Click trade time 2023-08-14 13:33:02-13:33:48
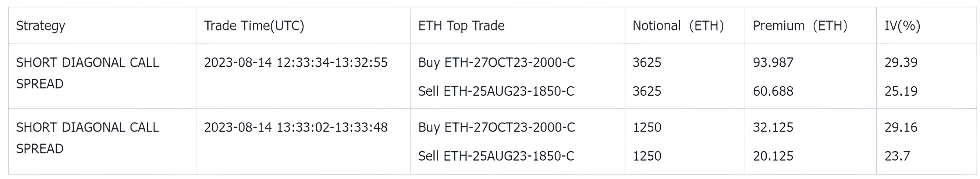Viewport: 980px width, 179px height. click(296, 127)
